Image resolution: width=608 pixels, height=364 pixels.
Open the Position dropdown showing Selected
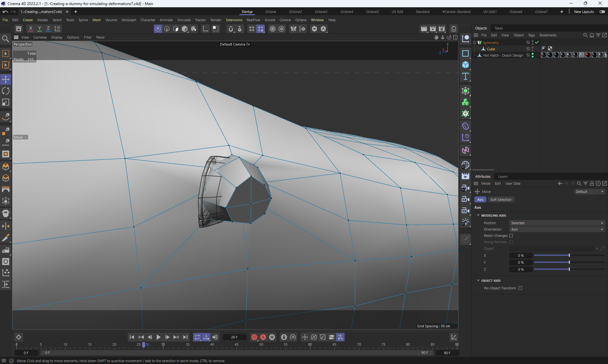point(557,223)
